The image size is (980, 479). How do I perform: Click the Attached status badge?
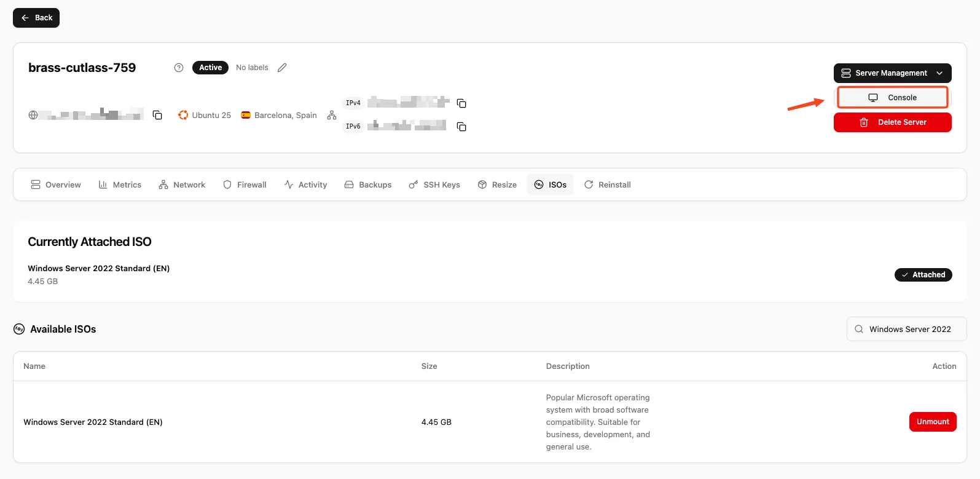(x=923, y=275)
